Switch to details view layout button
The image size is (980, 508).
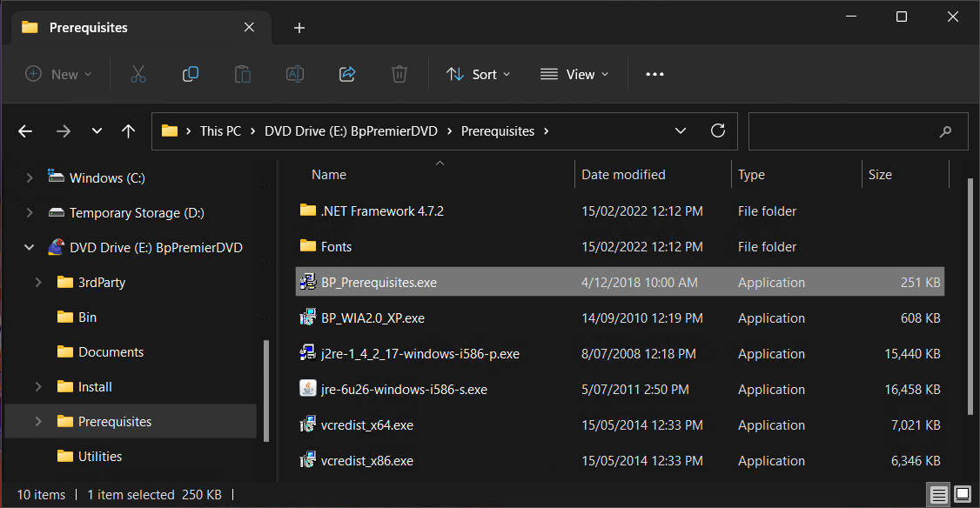(x=938, y=495)
